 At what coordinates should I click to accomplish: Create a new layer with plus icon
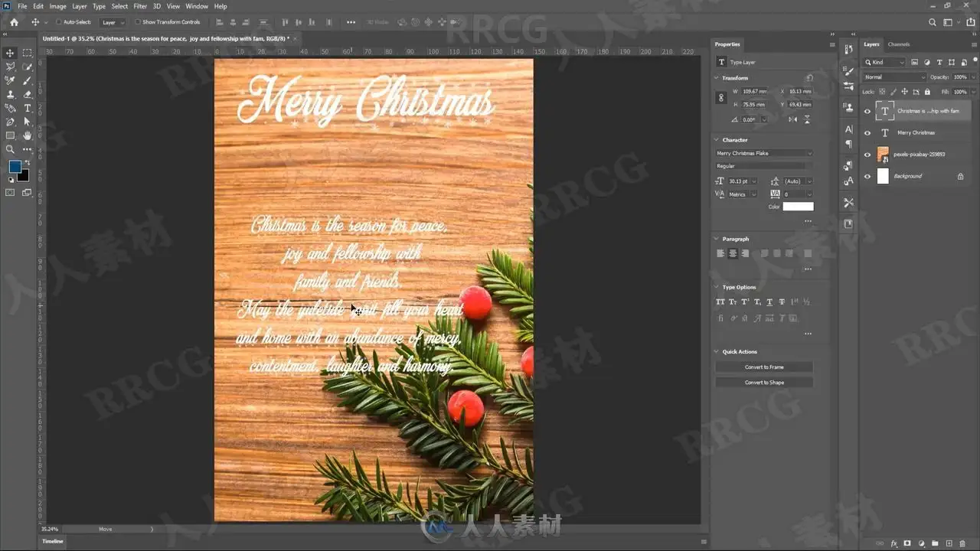949,543
